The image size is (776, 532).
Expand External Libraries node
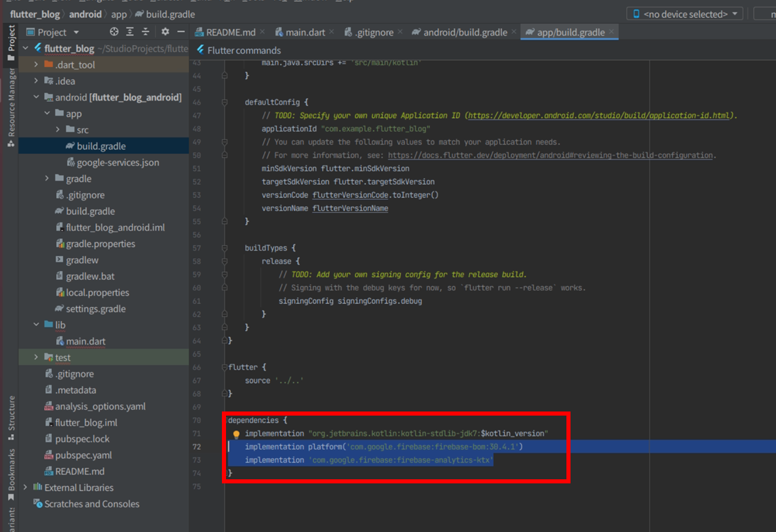click(26, 487)
